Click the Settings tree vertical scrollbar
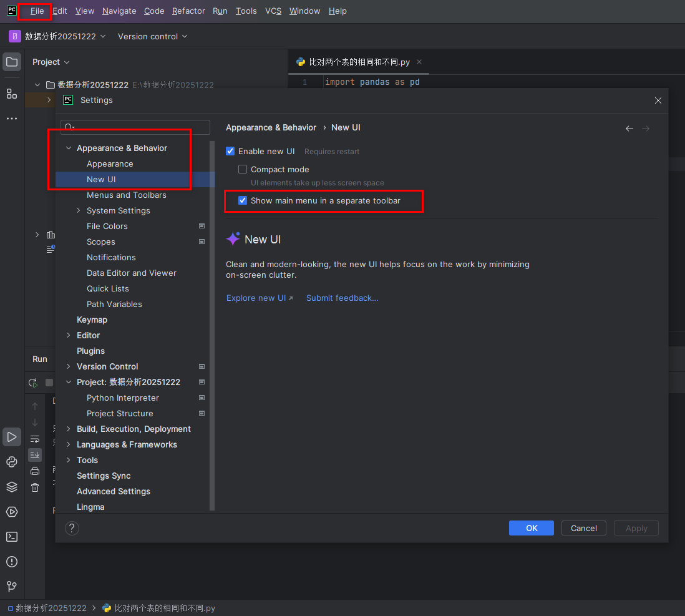Viewport: 685px width, 616px height. 212,326
